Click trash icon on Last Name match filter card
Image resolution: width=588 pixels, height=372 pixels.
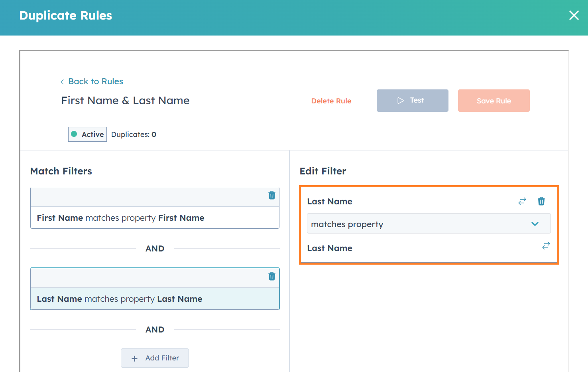[272, 276]
